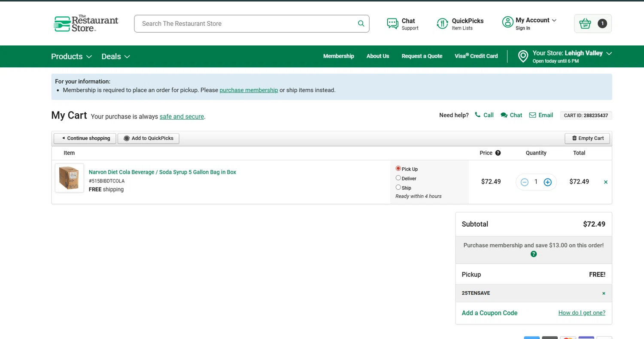Select the Ship radio option
This screenshot has width=644, height=339.
pyautogui.click(x=398, y=188)
